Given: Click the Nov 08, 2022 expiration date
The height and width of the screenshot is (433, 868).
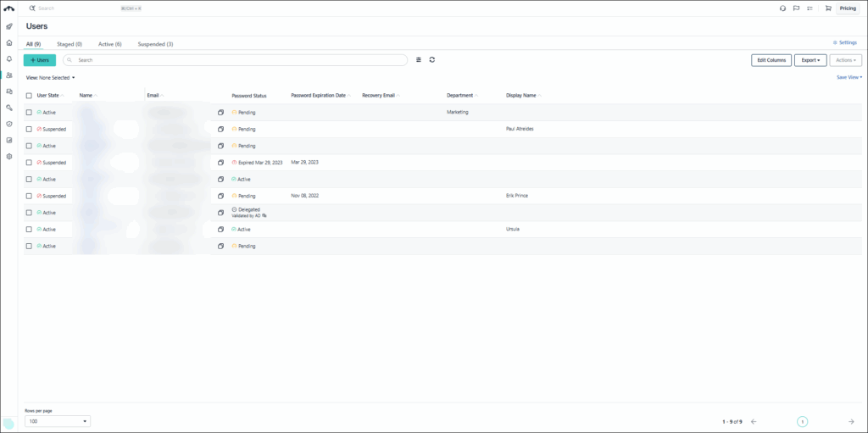Looking at the screenshot, I should [305, 196].
